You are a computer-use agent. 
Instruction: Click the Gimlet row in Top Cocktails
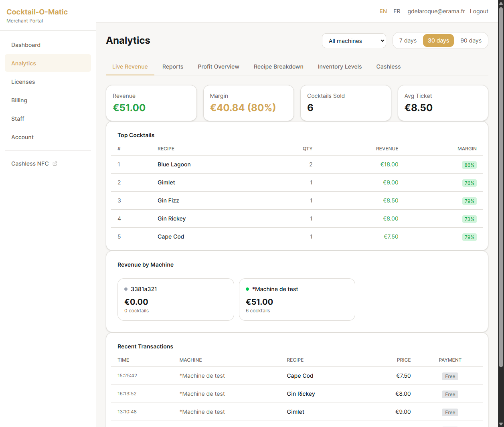[297, 182]
